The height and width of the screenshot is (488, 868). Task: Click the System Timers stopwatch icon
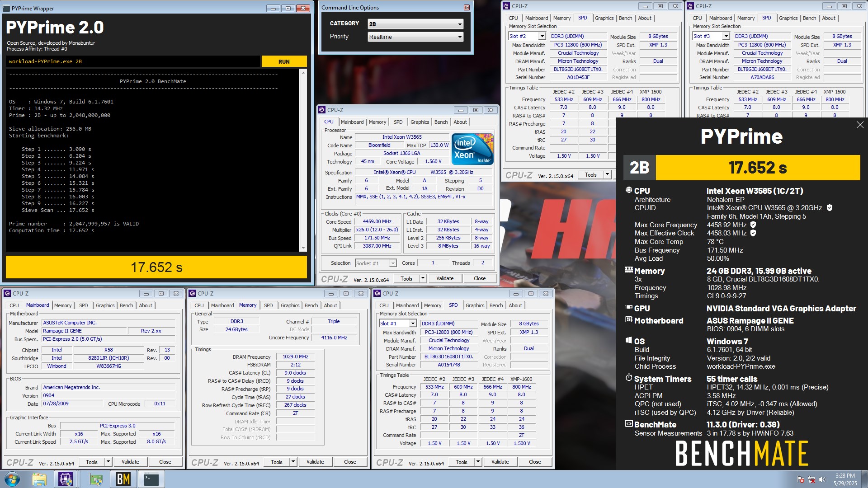coord(628,378)
